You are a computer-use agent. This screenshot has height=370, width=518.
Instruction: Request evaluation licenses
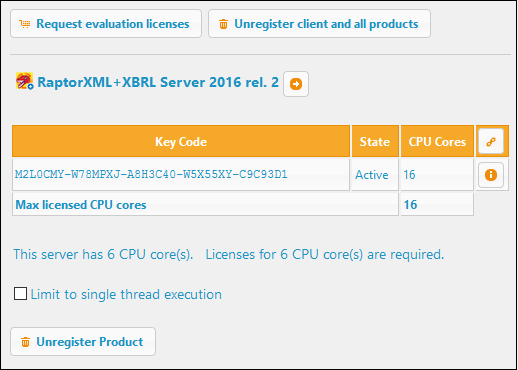click(x=106, y=23)
